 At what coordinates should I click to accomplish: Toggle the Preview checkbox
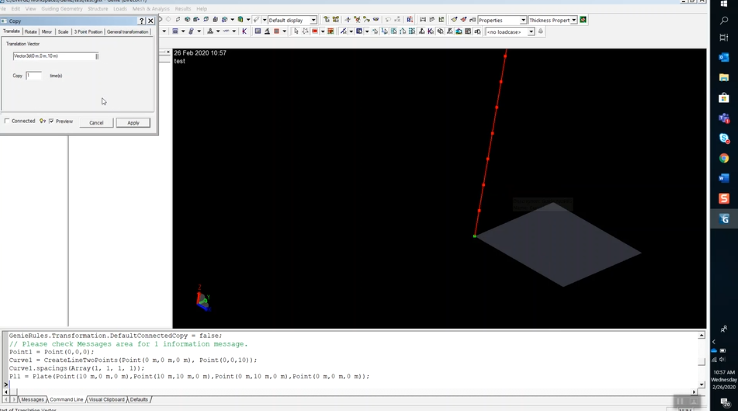click(51, 121)
